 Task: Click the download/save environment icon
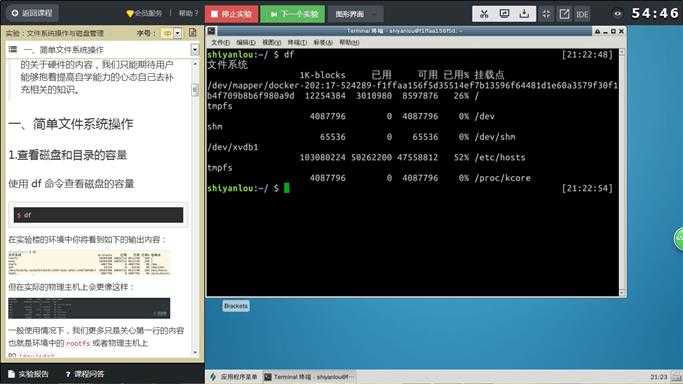[x=524, y=14]
